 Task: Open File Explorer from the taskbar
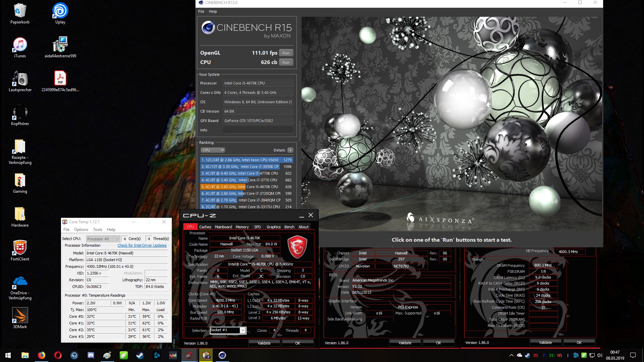(x=25, y=355)
